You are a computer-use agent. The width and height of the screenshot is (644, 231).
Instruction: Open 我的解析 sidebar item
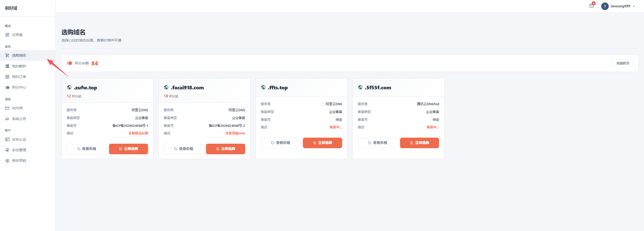[27, 66]
